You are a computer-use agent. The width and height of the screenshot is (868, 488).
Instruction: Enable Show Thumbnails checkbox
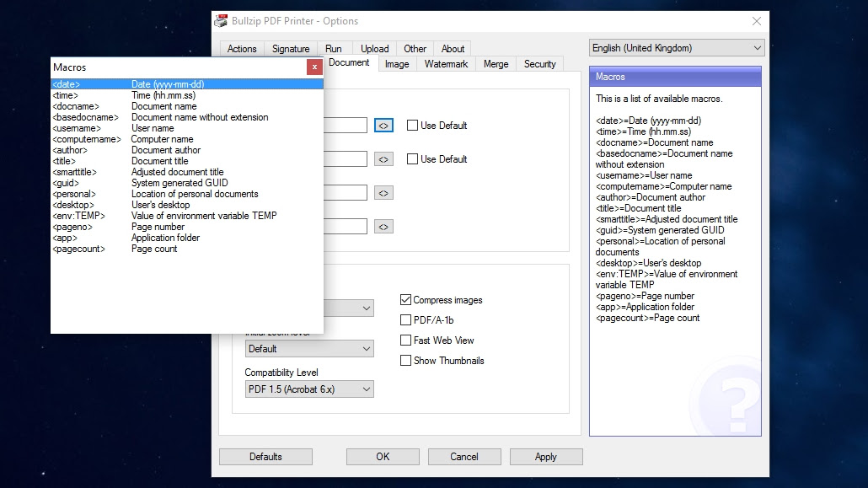click(405, 361)
